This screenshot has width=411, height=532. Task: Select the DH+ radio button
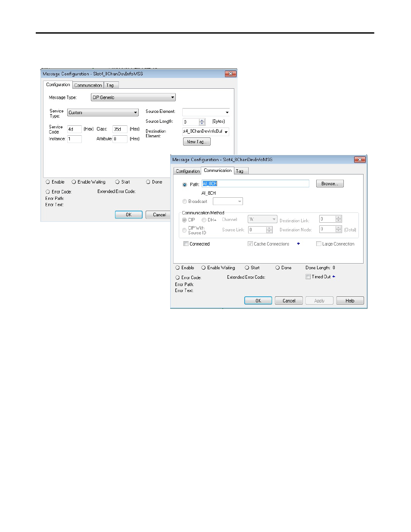tap(204, 220)
